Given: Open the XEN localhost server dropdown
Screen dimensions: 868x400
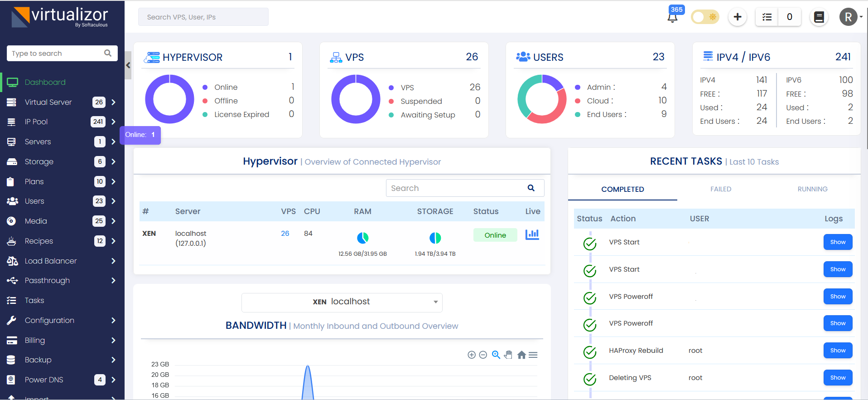Looking at the screenshot, I should (342, 302).
